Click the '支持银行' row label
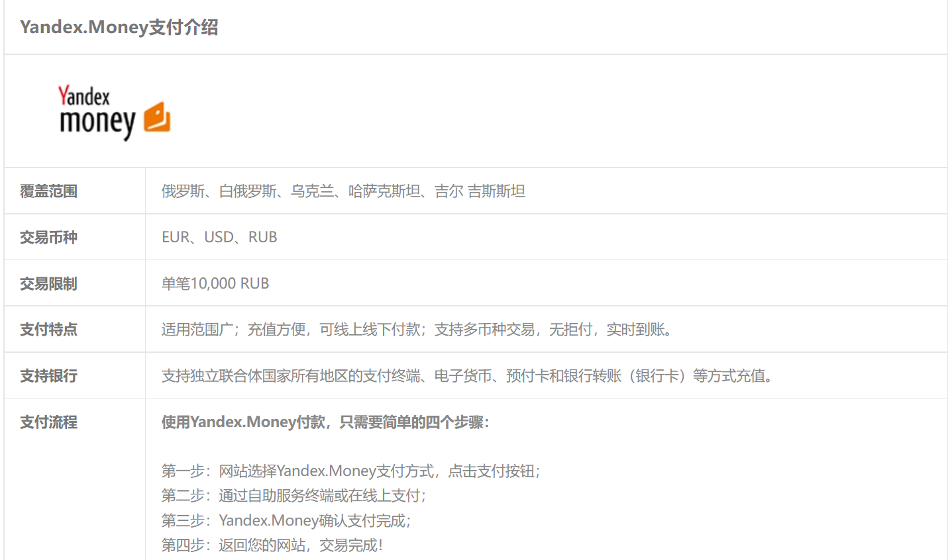Viewport: 950px width, 560px height. coord(48,375)
